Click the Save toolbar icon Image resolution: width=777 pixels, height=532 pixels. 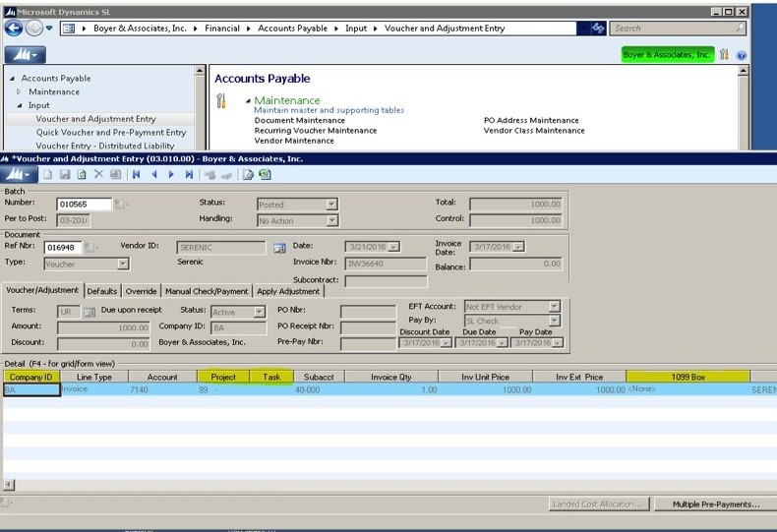click(x=64, y=174)
